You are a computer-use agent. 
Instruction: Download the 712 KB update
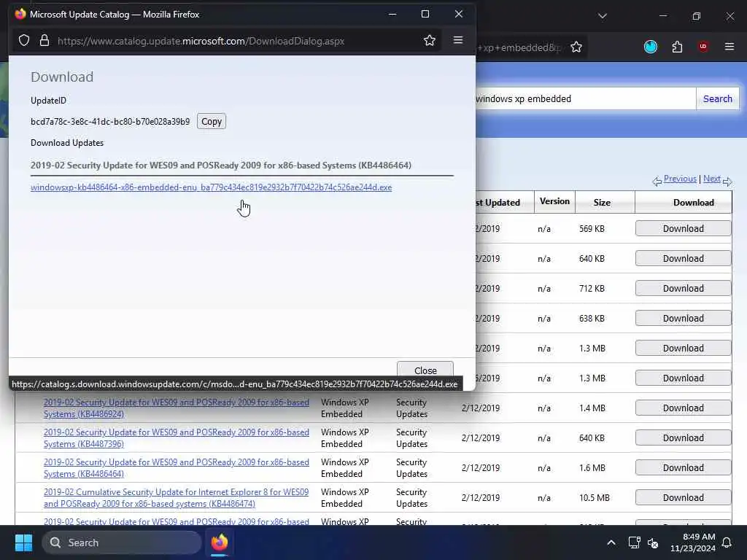[x=683, y=289]
